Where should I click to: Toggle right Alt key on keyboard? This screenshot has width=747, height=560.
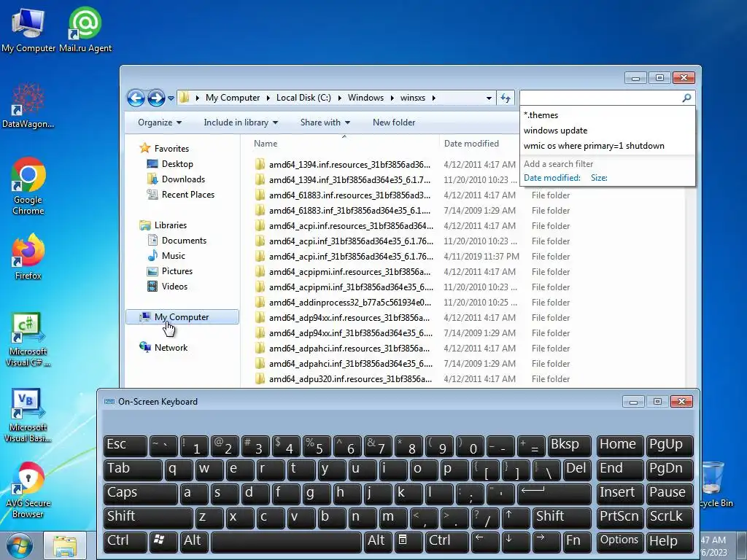point(379,542)
